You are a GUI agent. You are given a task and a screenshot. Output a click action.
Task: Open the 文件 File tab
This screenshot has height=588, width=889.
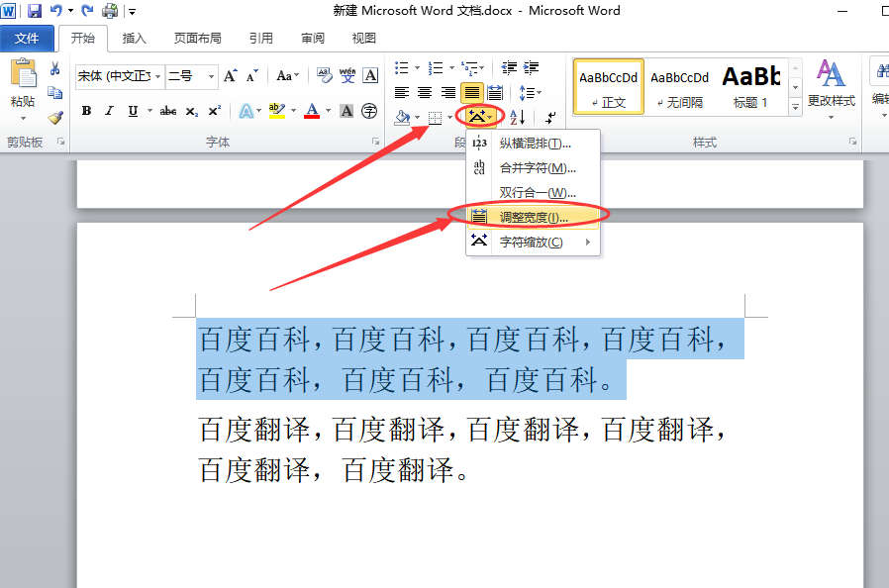coord(27,39)
